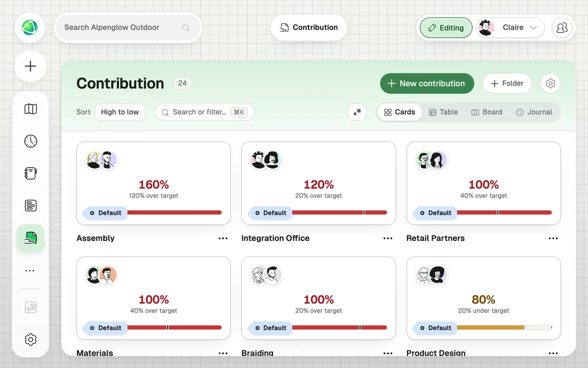Click the Product Design amber progress bar

click(505, 327)
